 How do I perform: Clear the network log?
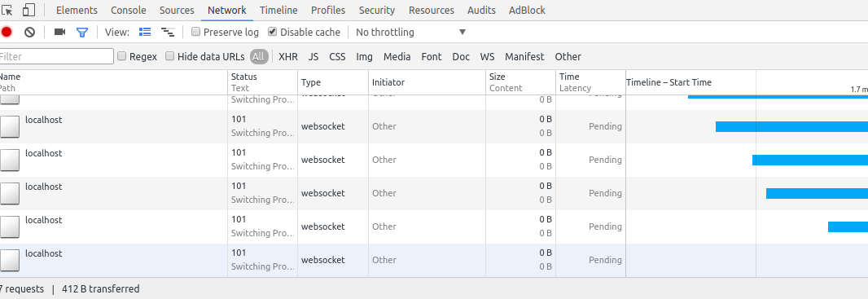pos(30,32)
